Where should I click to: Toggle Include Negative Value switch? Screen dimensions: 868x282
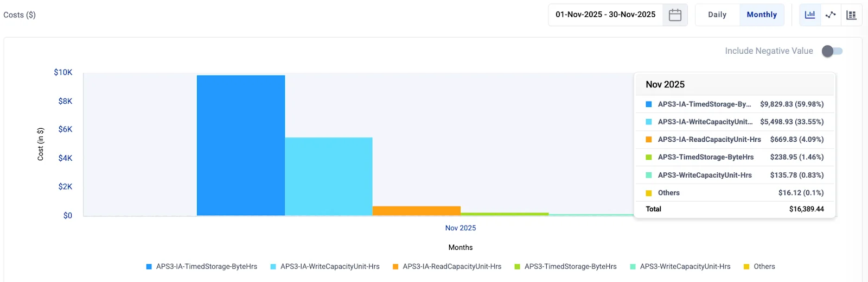[x=832, y=51]
